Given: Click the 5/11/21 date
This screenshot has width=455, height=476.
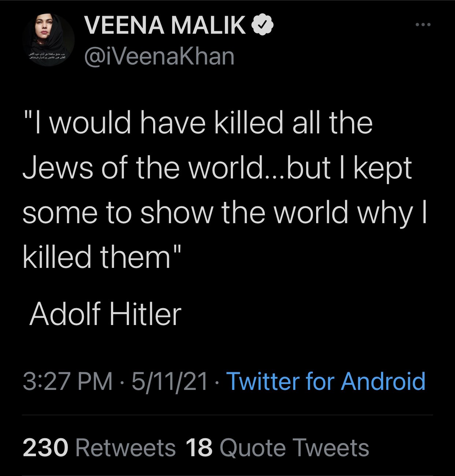Looking at the screenshot, I should pyautogui.click(x=170, y=381).
